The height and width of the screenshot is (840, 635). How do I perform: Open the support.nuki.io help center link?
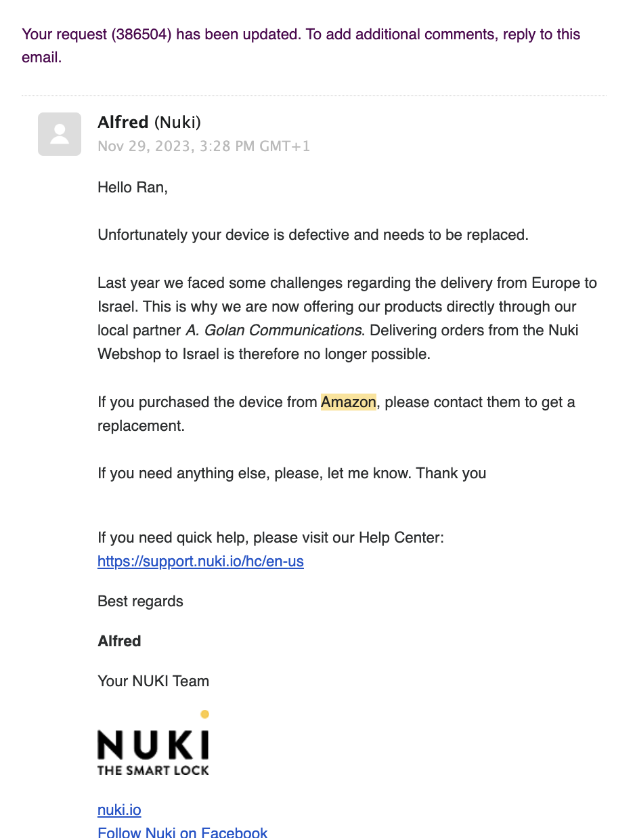200,562
